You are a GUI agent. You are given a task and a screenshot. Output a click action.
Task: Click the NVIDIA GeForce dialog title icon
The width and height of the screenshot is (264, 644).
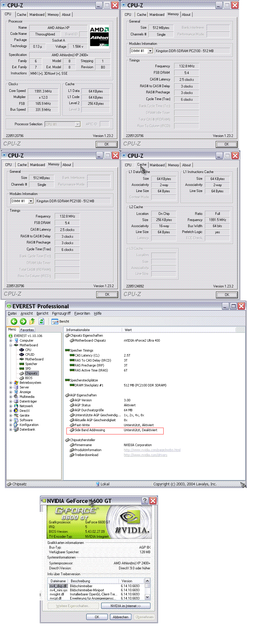point(44,501)
